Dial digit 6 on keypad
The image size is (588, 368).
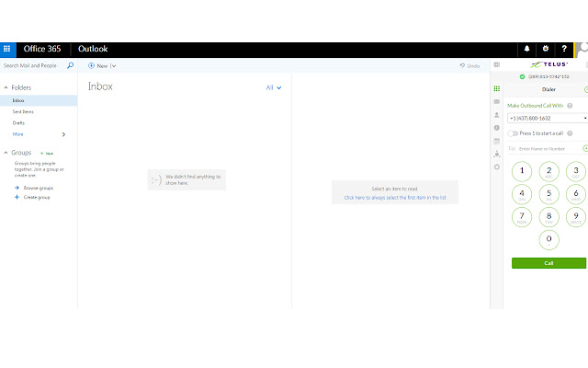(576, 194)
